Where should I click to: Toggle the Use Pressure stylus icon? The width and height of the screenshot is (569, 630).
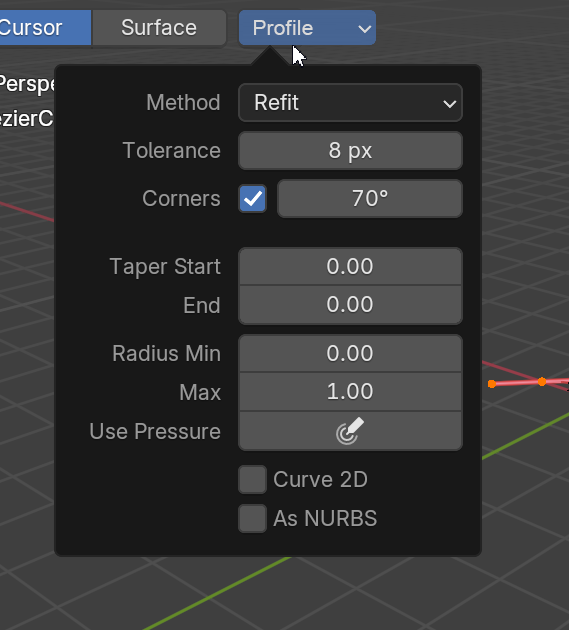pos(350,431)
